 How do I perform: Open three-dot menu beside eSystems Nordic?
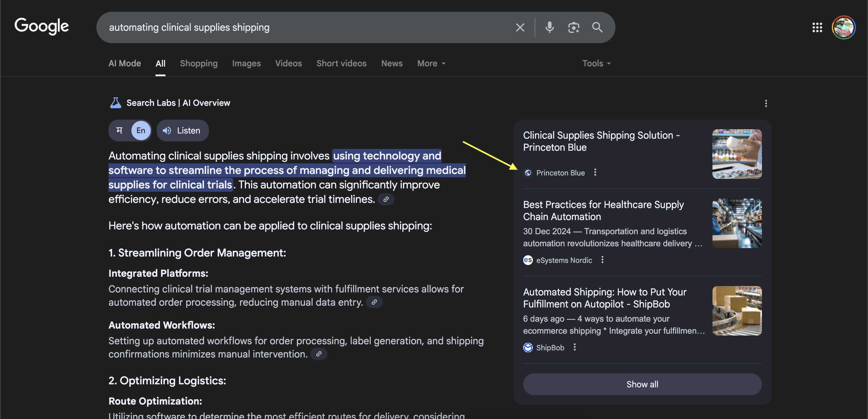tap(602, 260)
